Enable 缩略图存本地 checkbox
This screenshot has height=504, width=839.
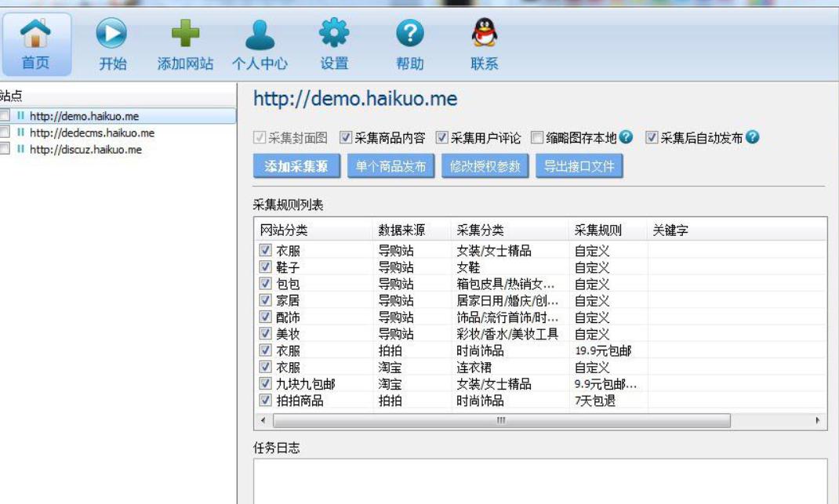(x=536, y=137)
